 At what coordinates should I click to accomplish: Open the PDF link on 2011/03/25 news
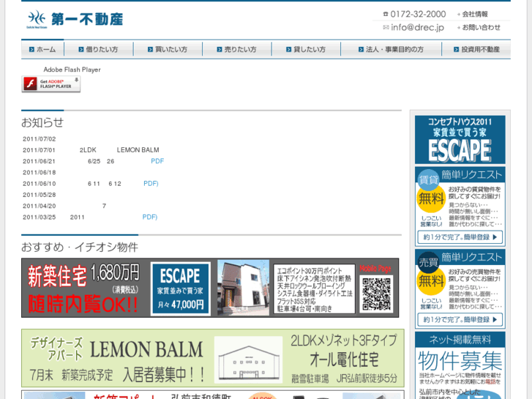tap(149, 217)
